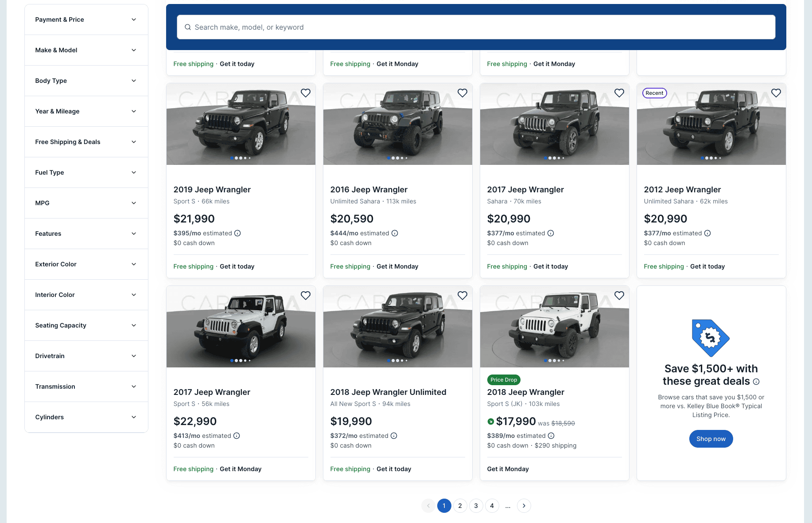Screen dimensions: 812x523
Task: Click the $19,990 price
Action: (x=351, y=422)
